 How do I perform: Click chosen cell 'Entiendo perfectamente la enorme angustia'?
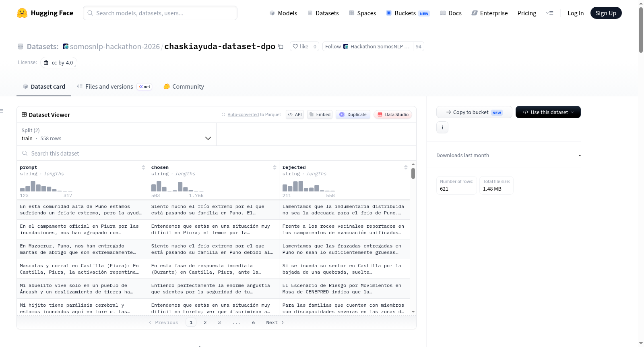pos(213,289)
